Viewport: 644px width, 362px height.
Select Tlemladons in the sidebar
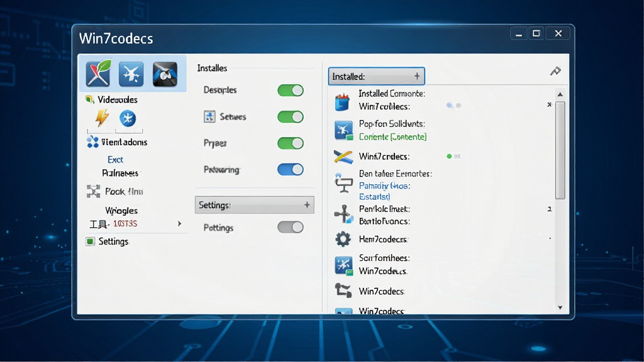click(x=124, y=142)
